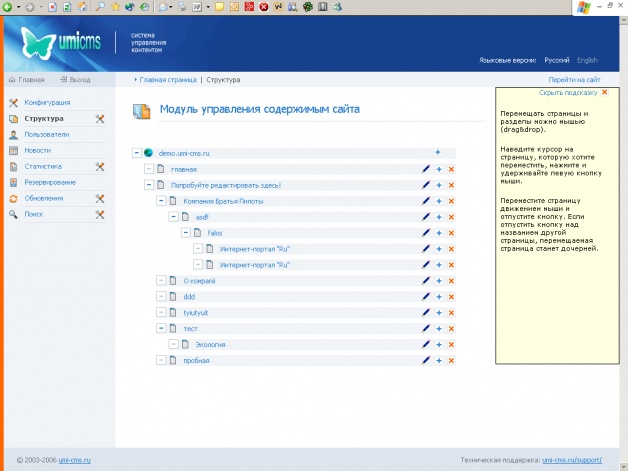
Task: Edit the О компании page via its pencil icon
Action: (x=426, y=280)
